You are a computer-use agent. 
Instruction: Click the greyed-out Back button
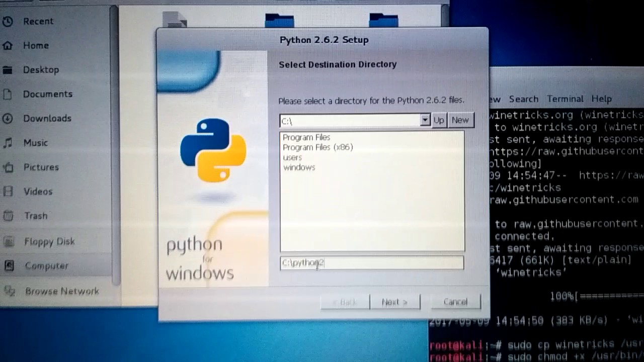345,302
